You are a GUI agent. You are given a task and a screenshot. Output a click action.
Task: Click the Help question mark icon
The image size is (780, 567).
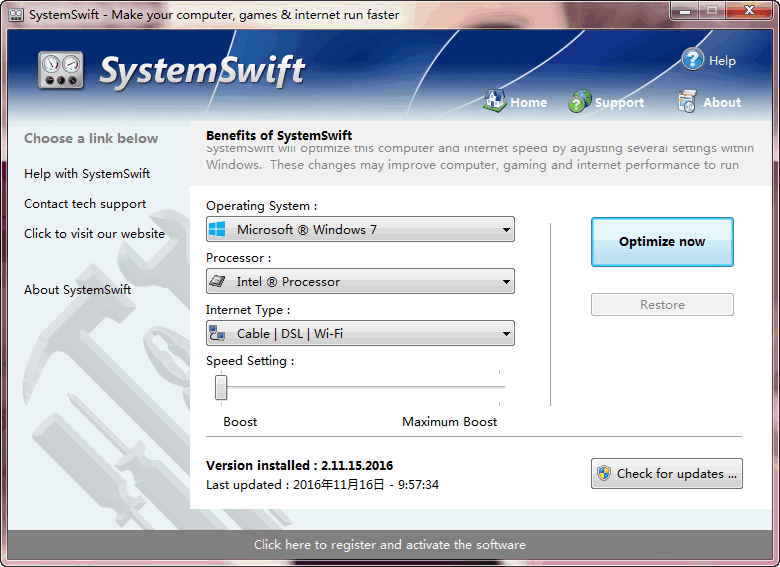pos(693,60)
